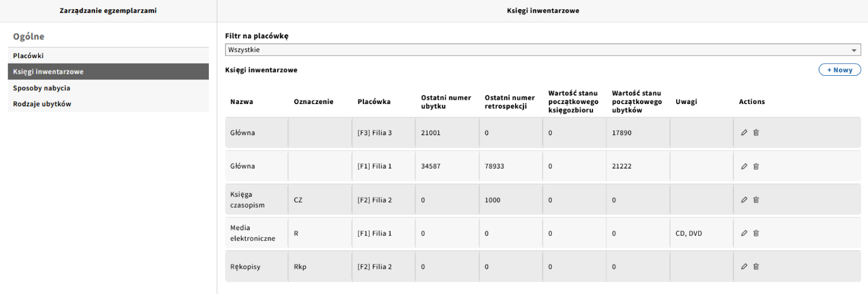Open Placówki in the sidebar
This screenshot has height=294, width=868.
pos(28,56)
